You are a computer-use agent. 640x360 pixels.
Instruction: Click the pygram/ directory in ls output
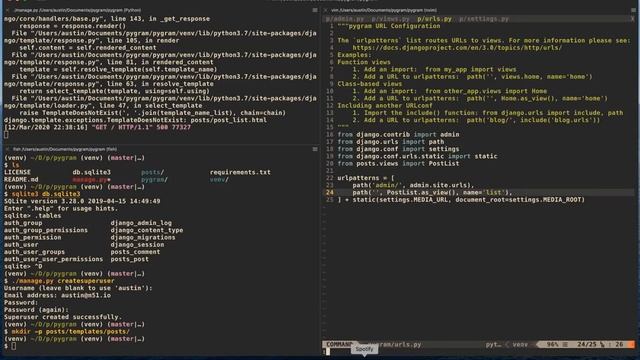tap(154, 180)
